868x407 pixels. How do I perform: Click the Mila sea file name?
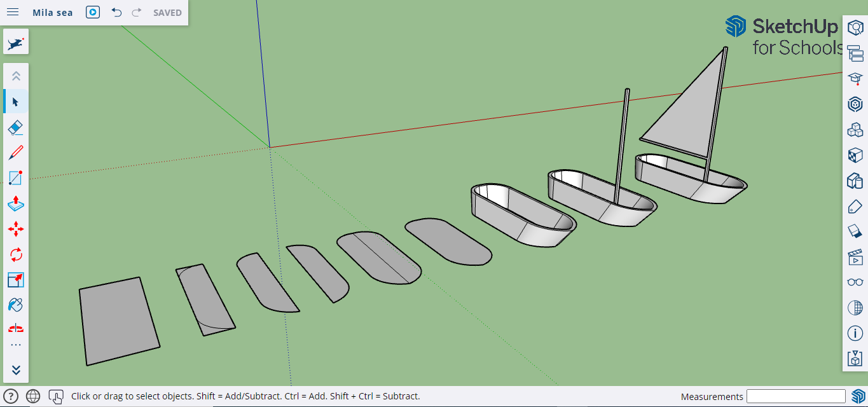pos(53,13)
